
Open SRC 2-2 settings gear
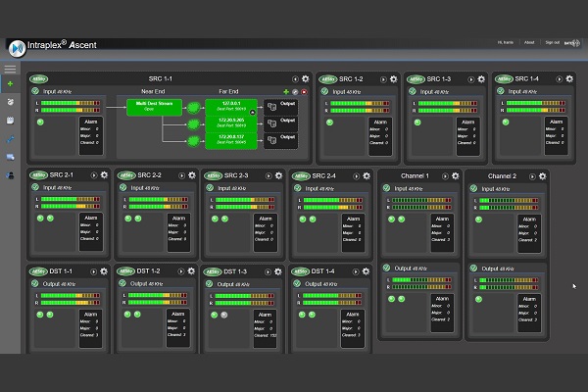click(192, 175)
